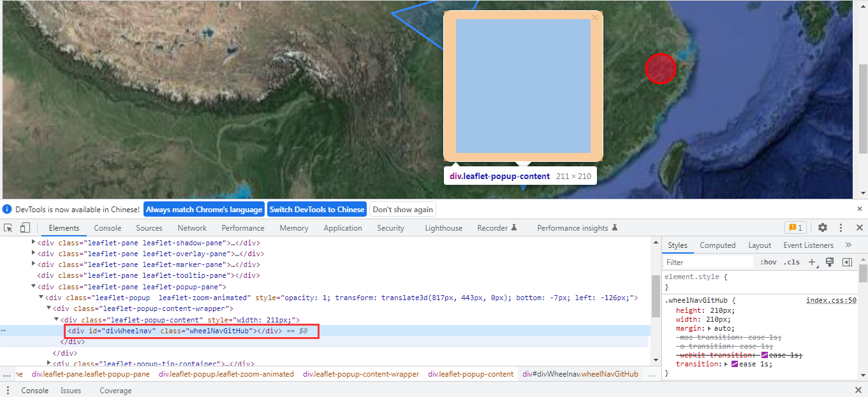Image resolution: width=868 pixels, height=397 pixels.
Task: Toggle the .cls classes panel
Action: pyautogui.click(x=791, y=262)
